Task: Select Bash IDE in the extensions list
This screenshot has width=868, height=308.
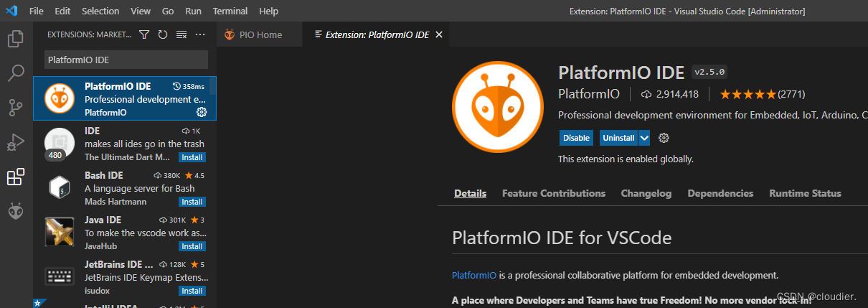Action: pos(125,187)
